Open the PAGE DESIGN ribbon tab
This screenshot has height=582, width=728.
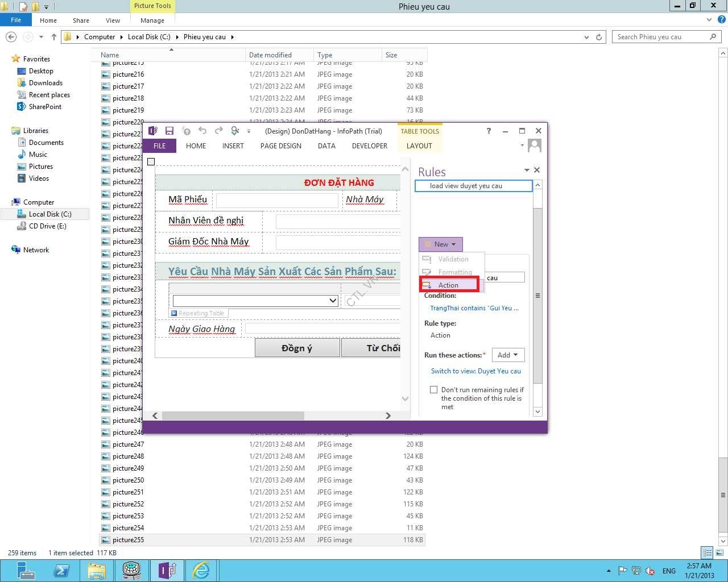pyautogui.click(x=281, y=146)
